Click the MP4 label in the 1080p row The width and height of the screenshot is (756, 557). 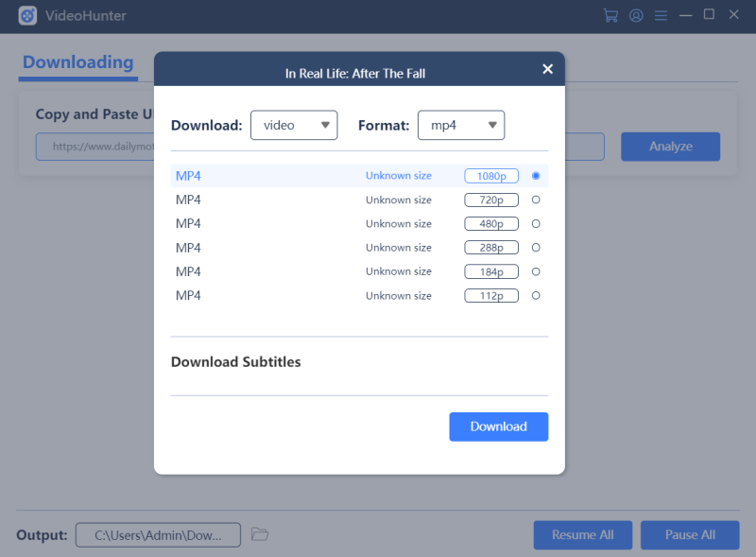(x=188, y=176)
